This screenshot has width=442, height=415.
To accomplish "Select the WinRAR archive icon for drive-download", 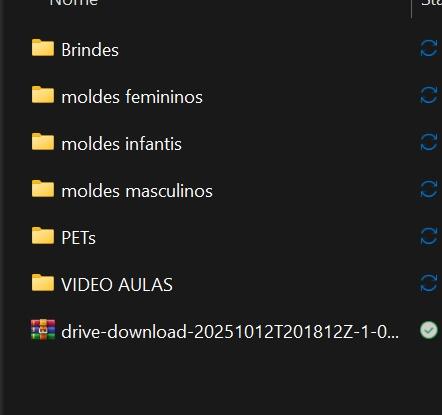I will [x=43, y=330].
